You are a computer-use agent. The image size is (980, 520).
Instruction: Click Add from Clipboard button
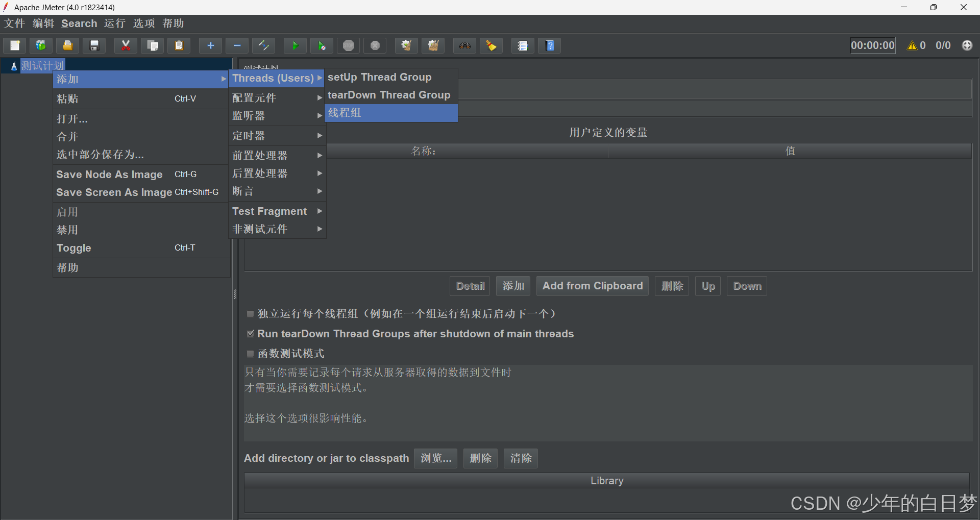point(593,286)
